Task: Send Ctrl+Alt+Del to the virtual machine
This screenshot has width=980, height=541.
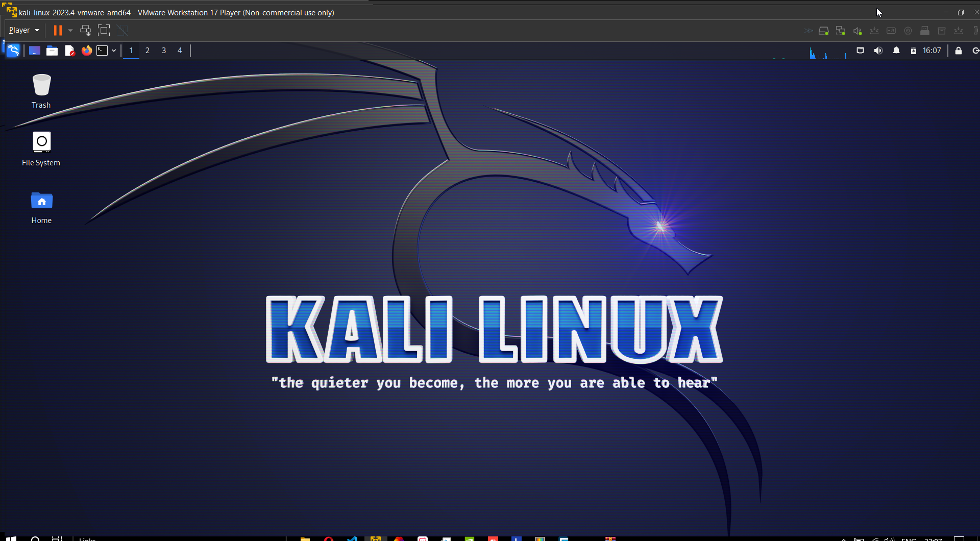Action: (86, 30)
